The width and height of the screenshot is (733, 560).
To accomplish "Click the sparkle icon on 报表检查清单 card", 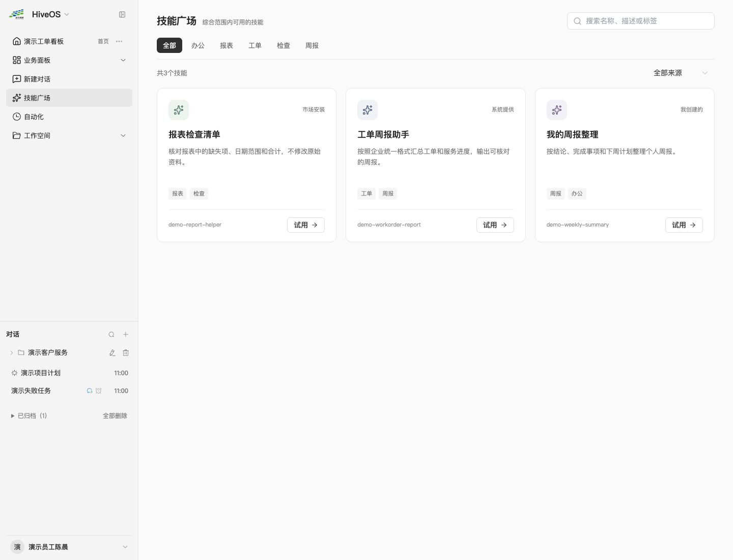I will tap(179, 110).
